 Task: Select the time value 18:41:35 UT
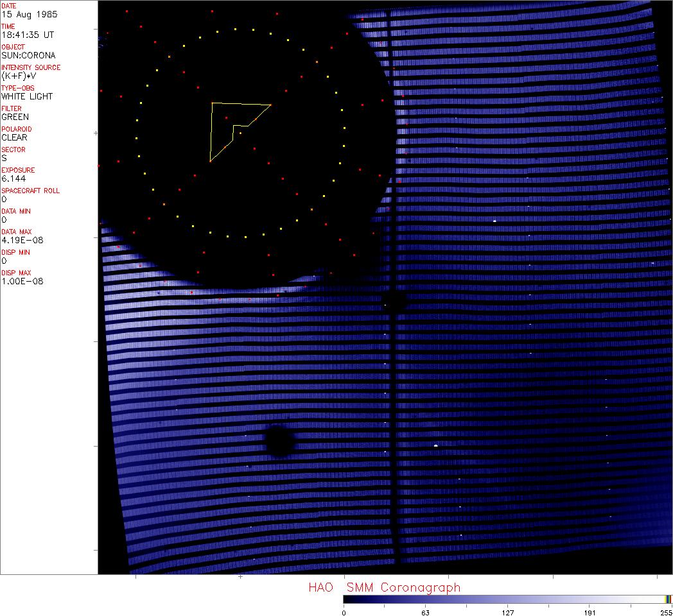[27, 35]
